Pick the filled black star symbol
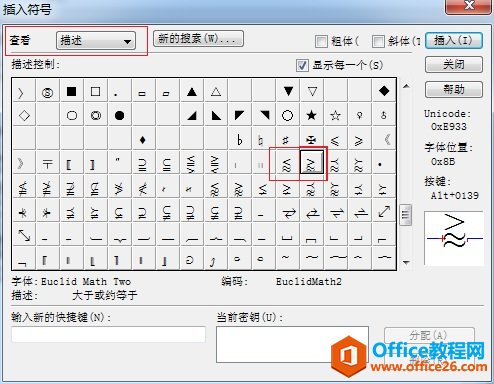 311,115
